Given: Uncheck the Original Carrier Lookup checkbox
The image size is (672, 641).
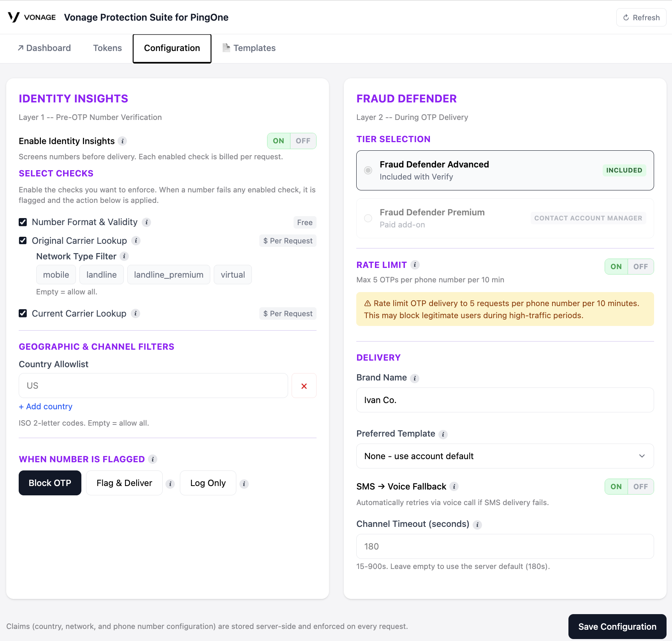Looking at the screenshot, I should [23, 241].
